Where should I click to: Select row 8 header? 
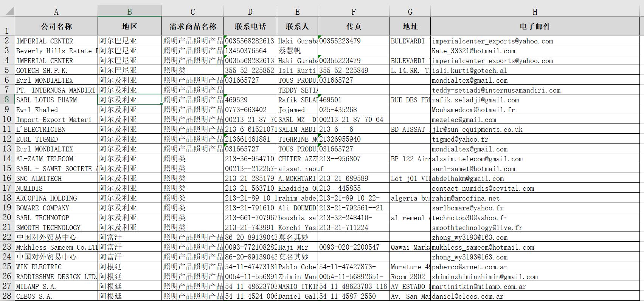tap(7, 100)
